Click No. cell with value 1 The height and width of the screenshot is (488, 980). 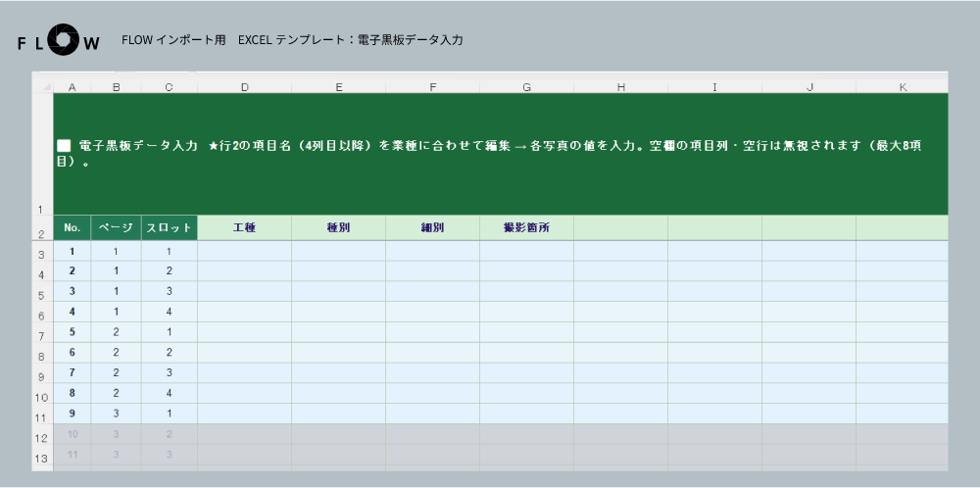pos(72,251)
